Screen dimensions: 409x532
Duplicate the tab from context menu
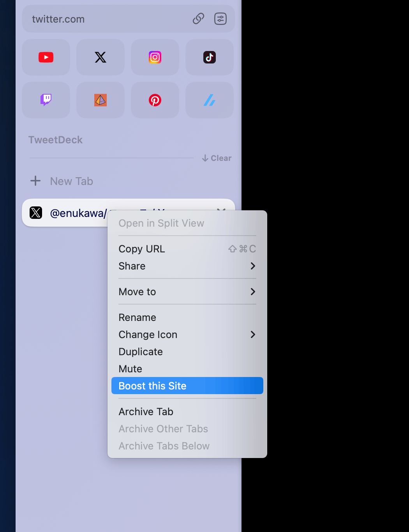tap(187, 352)
